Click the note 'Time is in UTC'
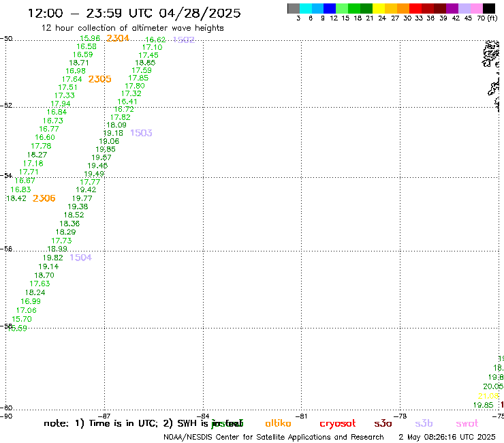The image size is (504, 443). [123, 423]
